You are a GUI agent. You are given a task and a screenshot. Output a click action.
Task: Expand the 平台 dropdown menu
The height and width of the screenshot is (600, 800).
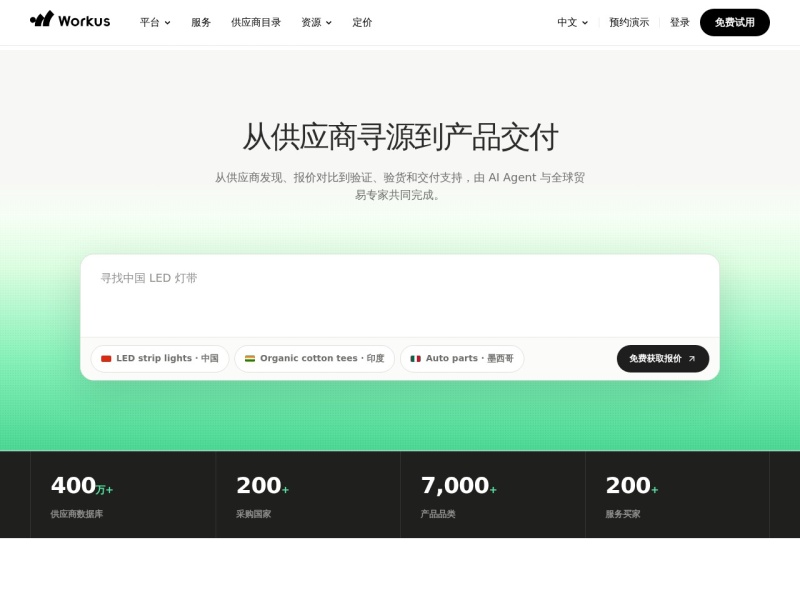pyautogui.click(x=155, y=22)
